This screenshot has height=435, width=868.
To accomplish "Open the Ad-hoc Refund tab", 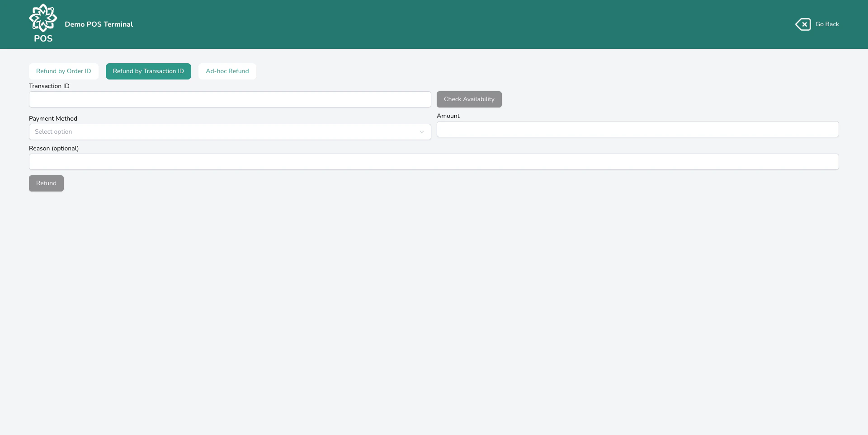I will pos(227,71).
